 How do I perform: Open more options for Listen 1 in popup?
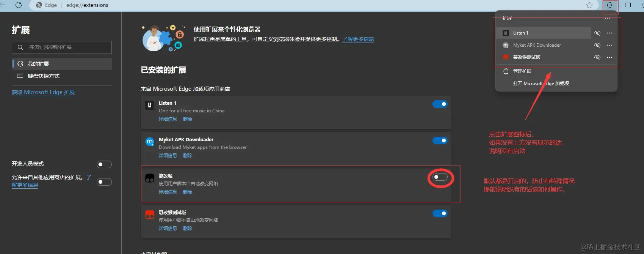pos(610,33)
